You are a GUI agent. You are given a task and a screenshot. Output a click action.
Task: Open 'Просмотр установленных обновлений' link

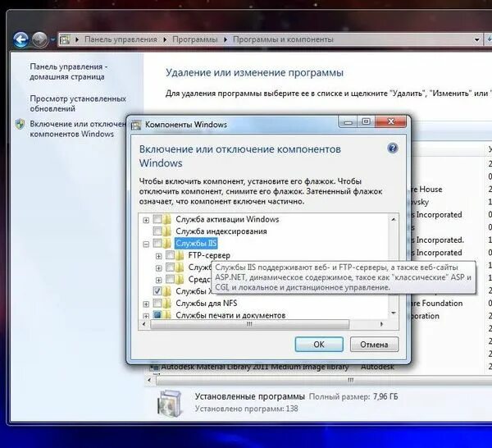(78, 103)
